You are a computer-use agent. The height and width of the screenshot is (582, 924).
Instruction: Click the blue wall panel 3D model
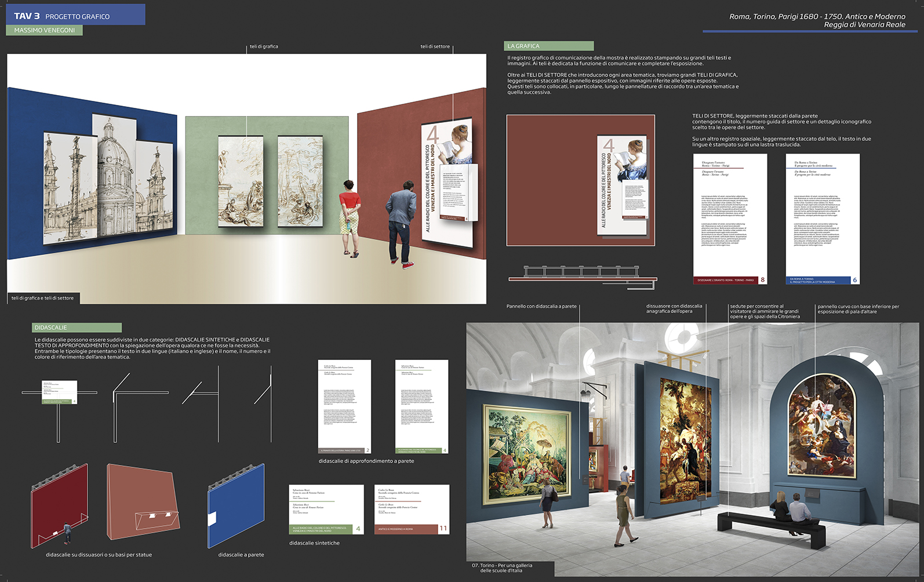coord(236,505)
